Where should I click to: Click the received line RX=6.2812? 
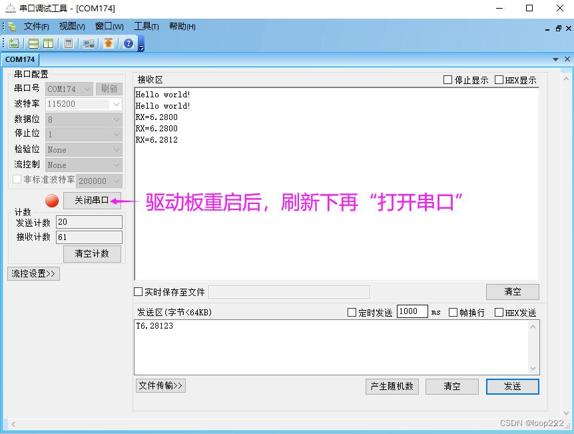157,140
